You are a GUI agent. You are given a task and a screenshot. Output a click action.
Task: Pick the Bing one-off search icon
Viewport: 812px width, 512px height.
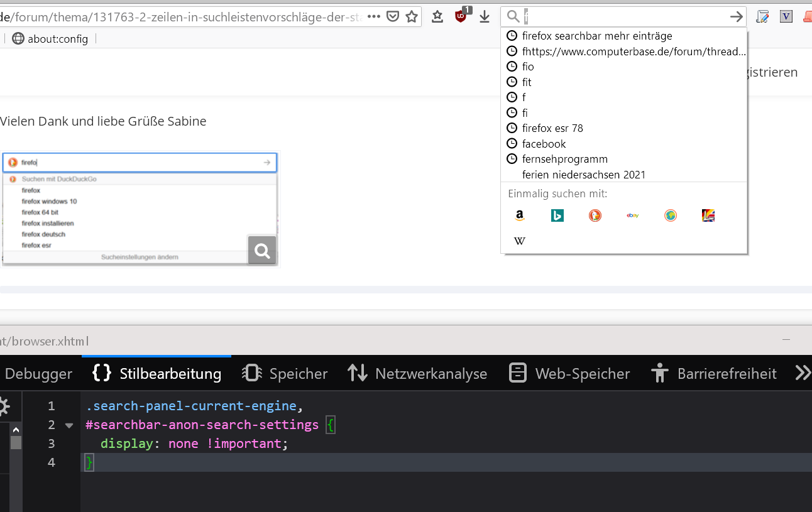pos(557,215)
